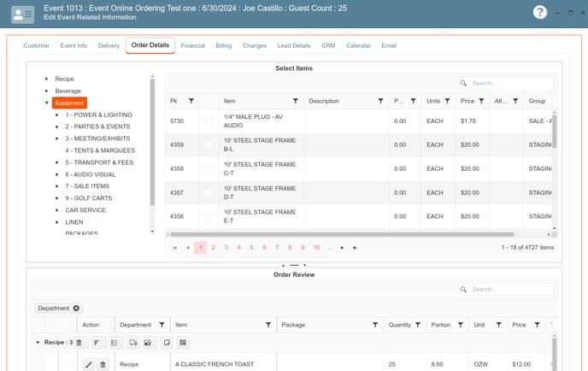This screenshot has width=588, height=371.
Task: Check the STEEL STAGE FRAME C-T checkbox
Action: point(209,168)
